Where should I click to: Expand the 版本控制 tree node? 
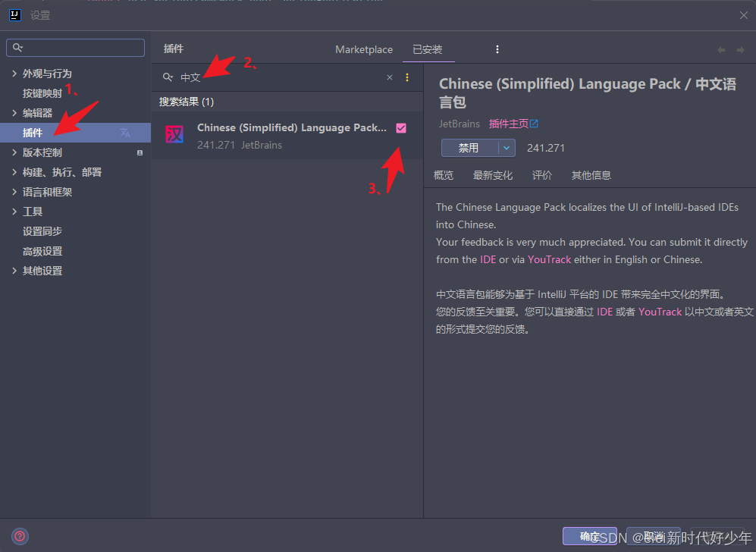[x=14, y=152]
